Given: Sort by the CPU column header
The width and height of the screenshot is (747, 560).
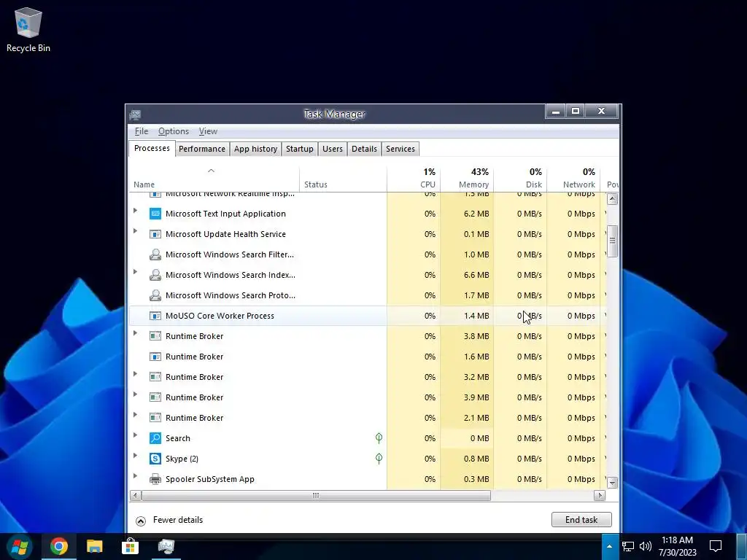Looking at the screenshot, I should (414, 178).
